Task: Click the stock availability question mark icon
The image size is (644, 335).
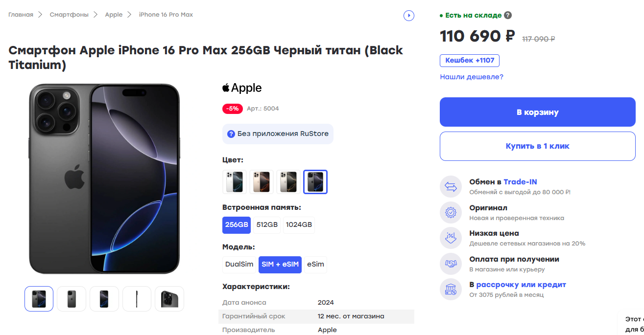Action: click(508, 15)
